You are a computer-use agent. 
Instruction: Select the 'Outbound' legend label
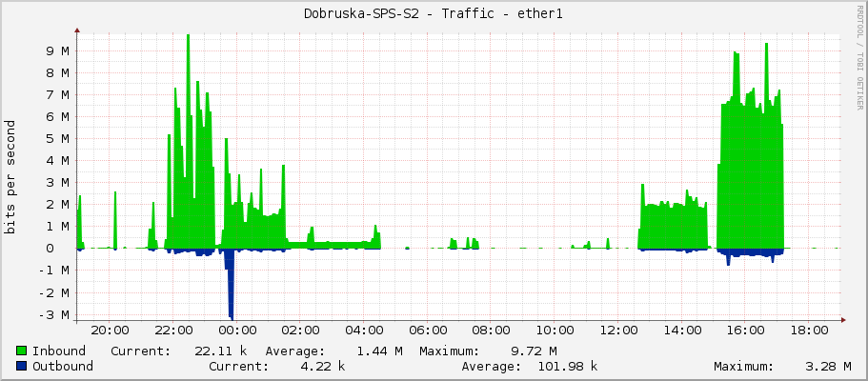(x=63, y=366)
